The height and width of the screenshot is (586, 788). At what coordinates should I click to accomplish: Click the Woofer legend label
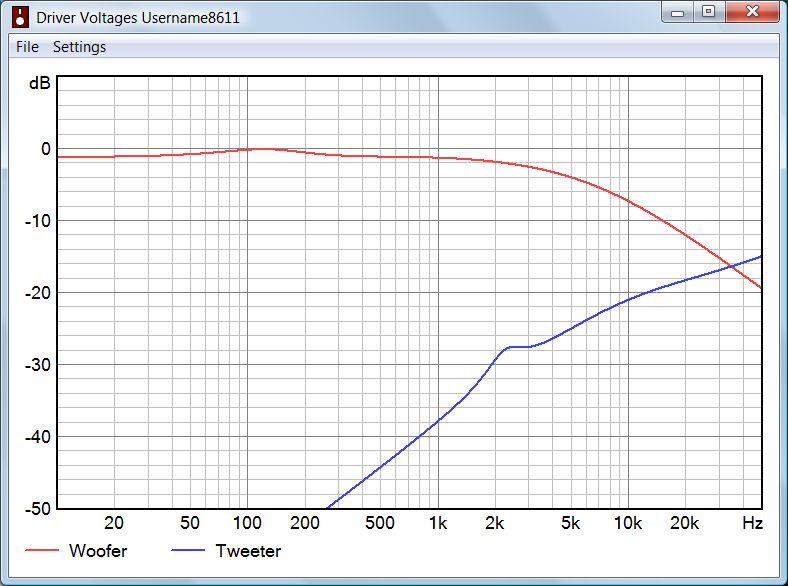tap(98, 551)
